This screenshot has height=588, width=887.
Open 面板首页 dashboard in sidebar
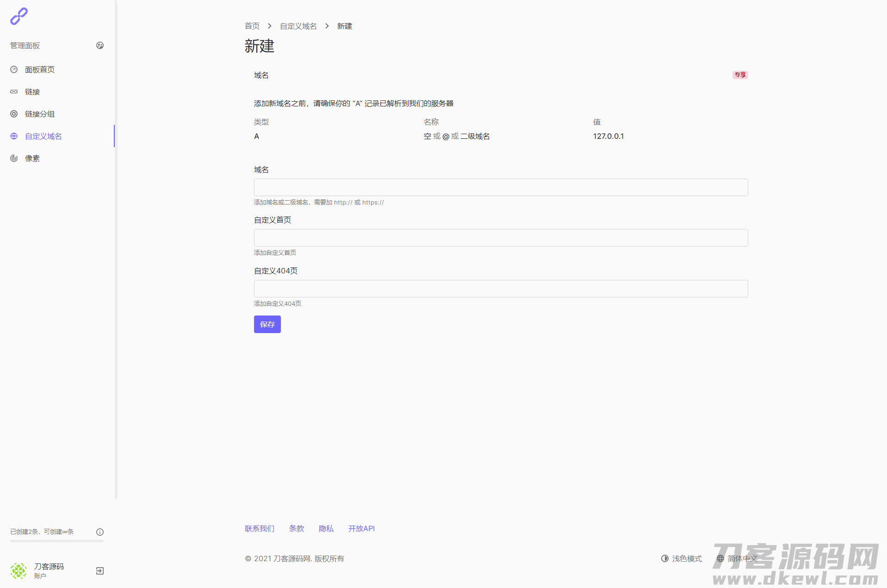point(40,69)
